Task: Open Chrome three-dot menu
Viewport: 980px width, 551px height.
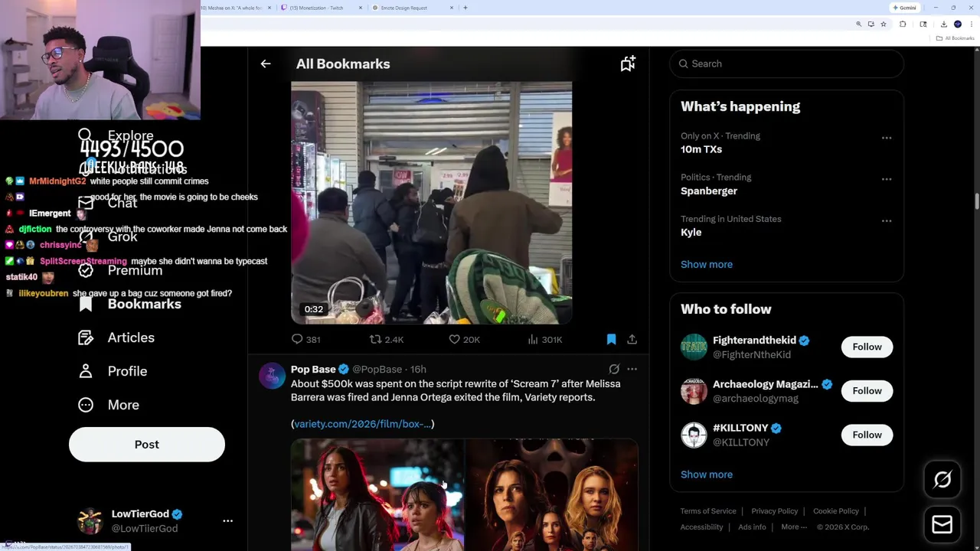Action: click(970, 24)
